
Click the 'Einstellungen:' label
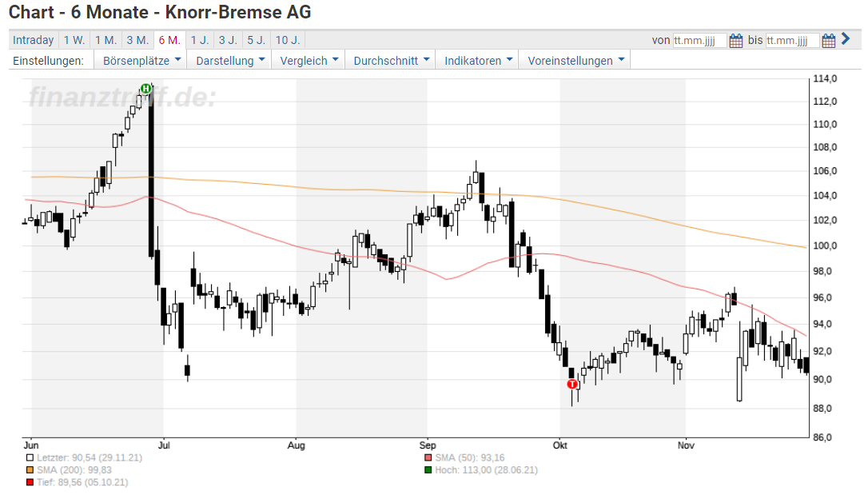(49, 60)
